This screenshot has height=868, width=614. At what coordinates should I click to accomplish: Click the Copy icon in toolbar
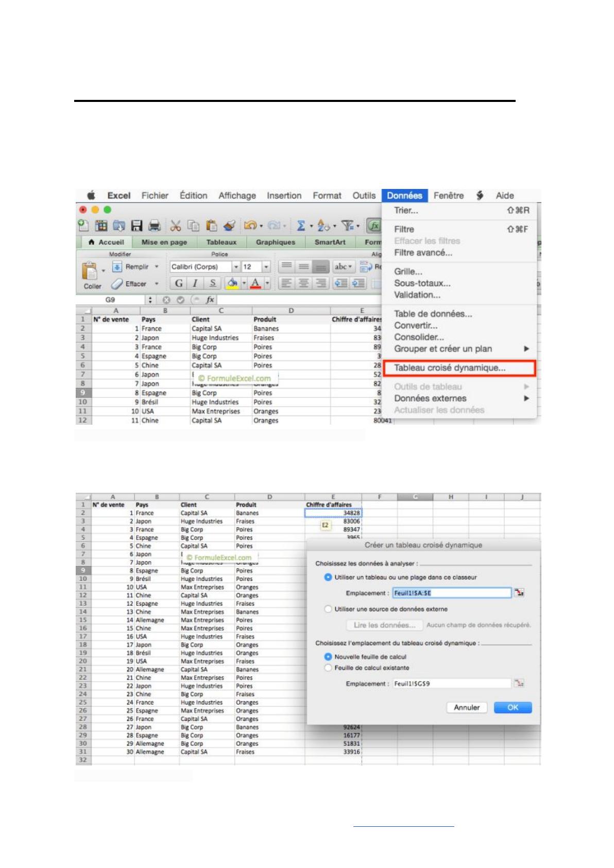point(193,225)
